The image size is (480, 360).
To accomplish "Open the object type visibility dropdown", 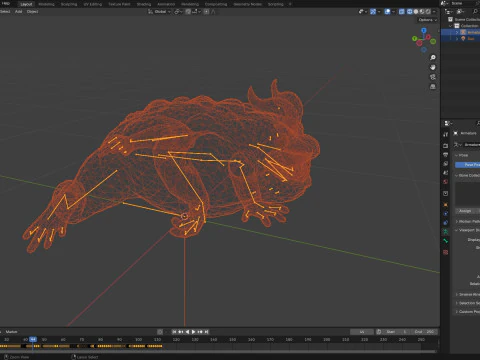I will click(x=362, y=12).
